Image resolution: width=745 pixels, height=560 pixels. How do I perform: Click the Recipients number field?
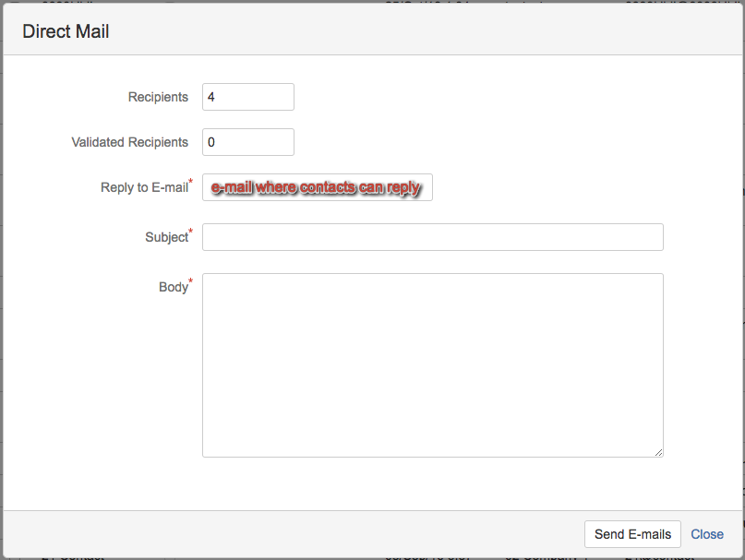(x=247, y=97)
